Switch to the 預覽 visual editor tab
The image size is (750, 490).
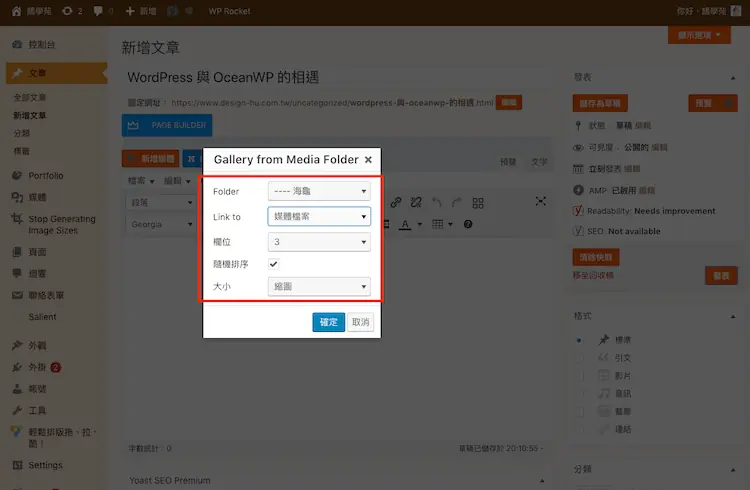tap(508, 162)
